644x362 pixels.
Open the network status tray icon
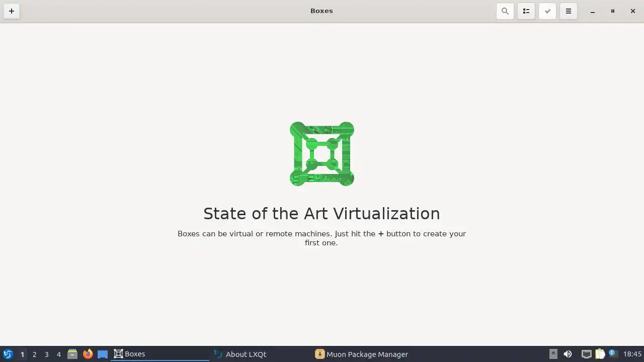point(586,354)
